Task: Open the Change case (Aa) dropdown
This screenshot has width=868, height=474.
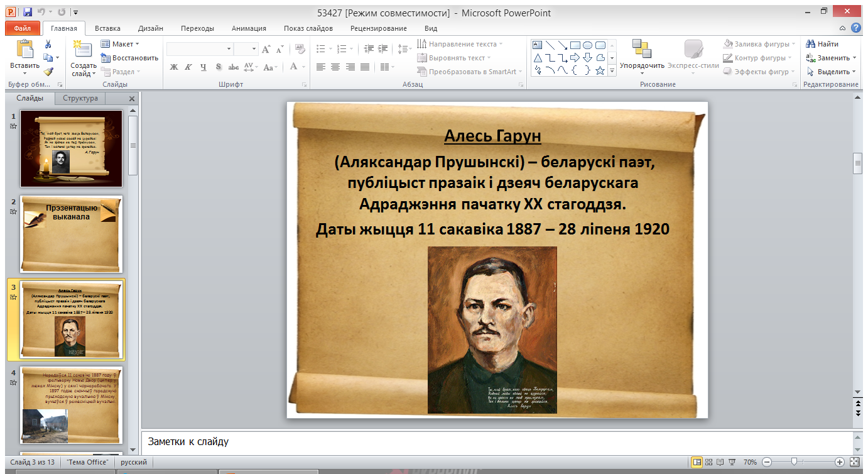Action: pos(270,67)
